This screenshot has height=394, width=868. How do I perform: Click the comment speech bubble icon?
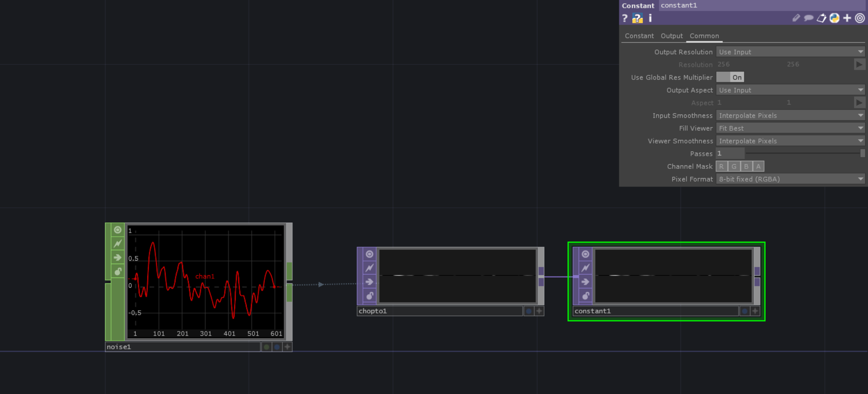pyautogui.click(x=809, y=18)
